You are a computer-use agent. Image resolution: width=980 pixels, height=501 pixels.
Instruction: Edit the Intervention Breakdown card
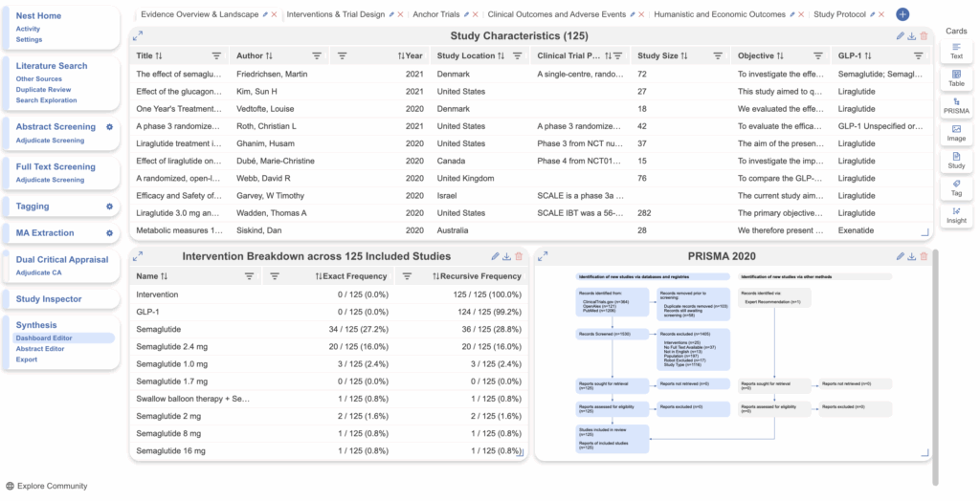(x=495, y=256)
